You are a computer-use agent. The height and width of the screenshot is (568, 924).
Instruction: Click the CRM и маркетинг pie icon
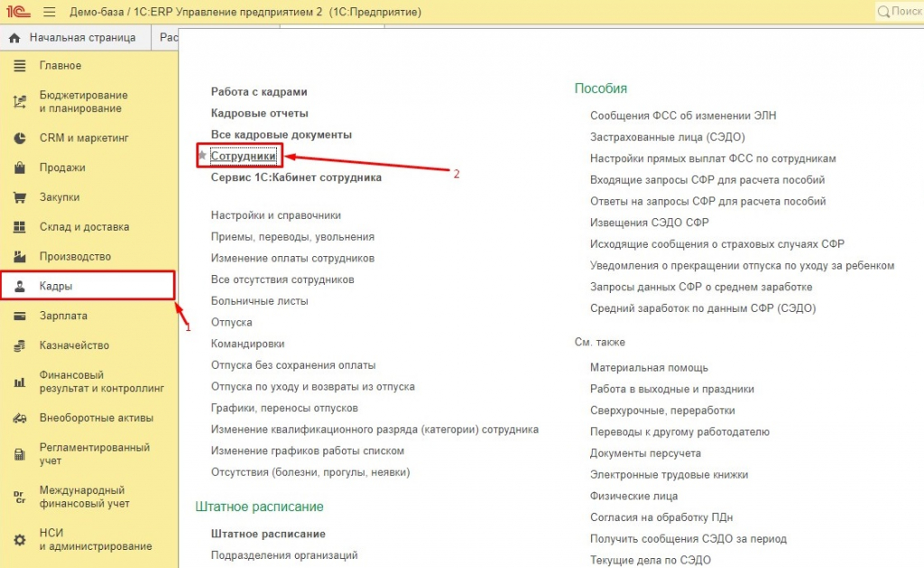click(x=20, y=138)
